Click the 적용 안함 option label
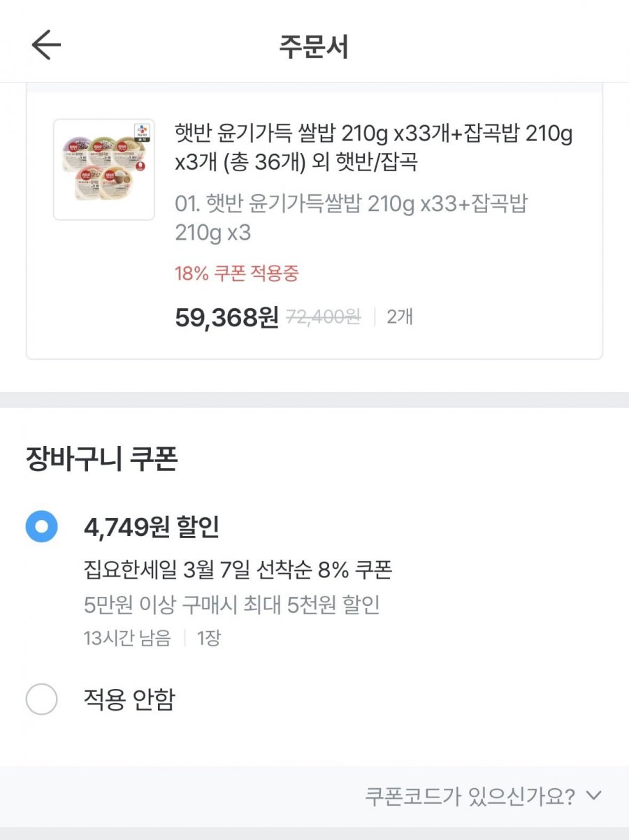Screen dimensions: 629x840 pyautogui.click(x=129, y=699)
